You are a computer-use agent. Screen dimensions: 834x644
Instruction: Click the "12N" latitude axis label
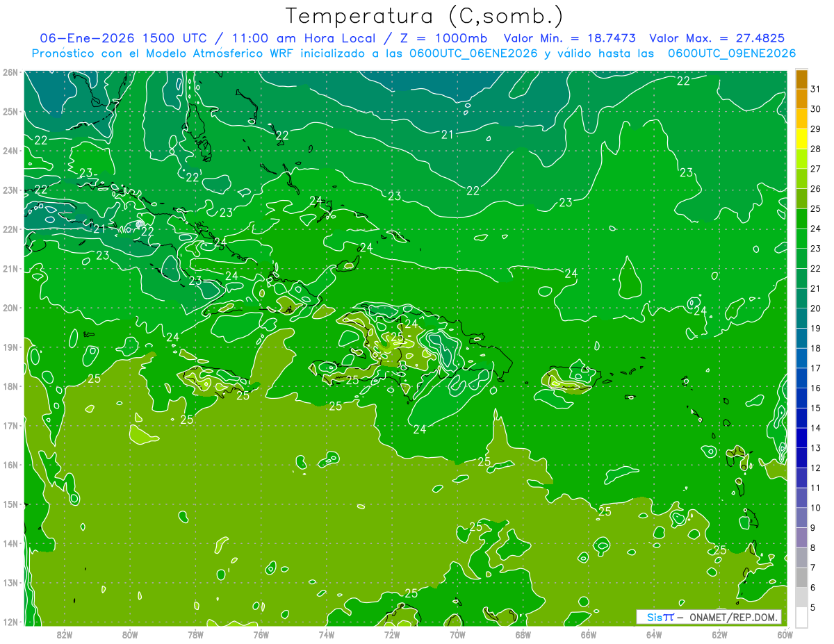click(x=10, y=622)
